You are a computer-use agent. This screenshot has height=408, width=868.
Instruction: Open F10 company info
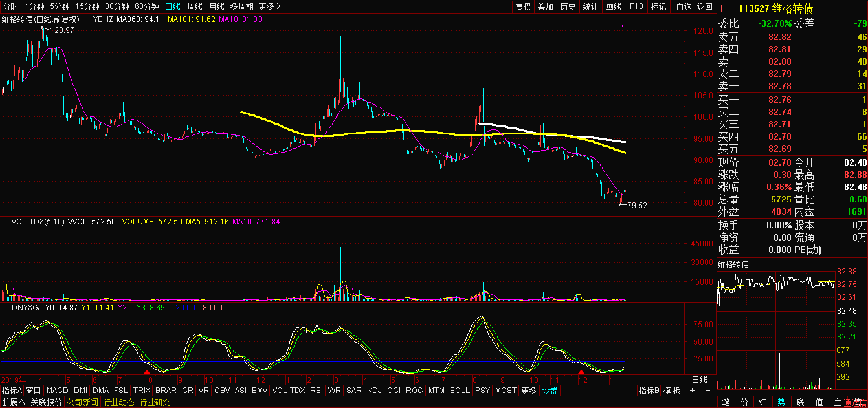pyautogui.click(x=636, y=6)
